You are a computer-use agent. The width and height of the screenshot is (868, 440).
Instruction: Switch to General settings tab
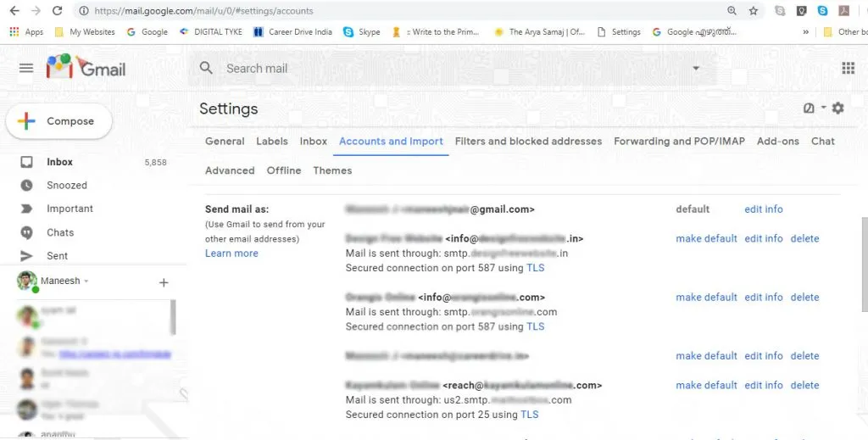(224, 141)
